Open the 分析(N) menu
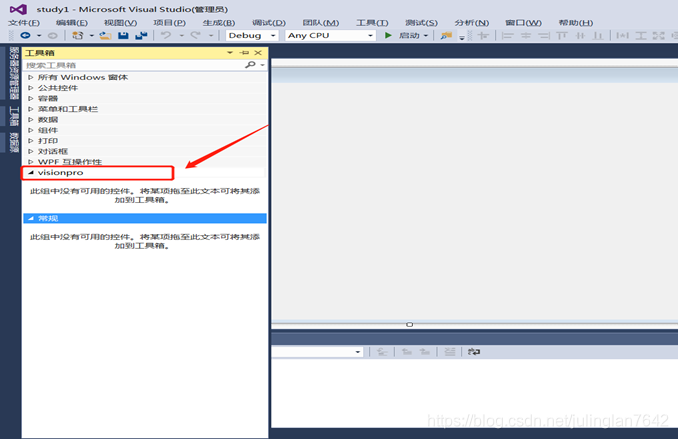678x439 pixels. coord(472,22)
